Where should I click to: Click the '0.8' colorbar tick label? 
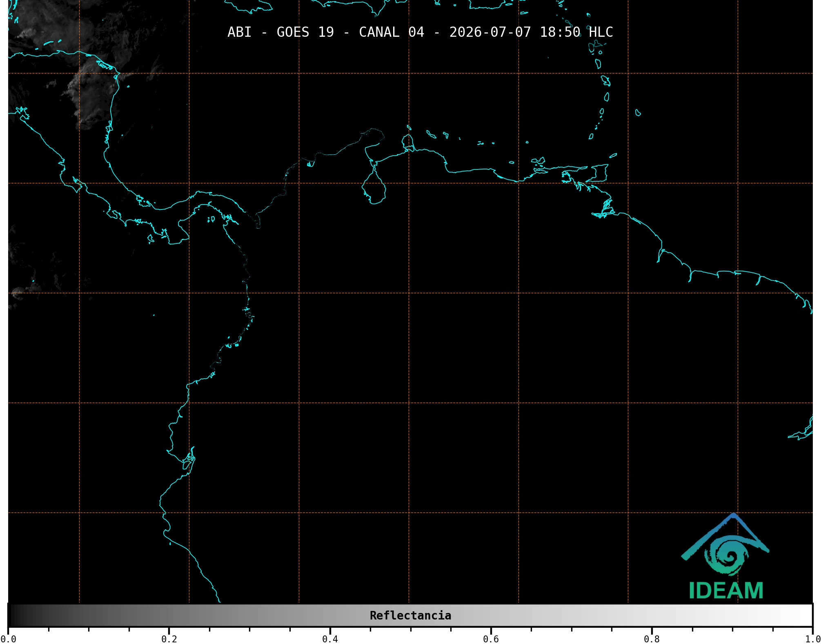pos(652,639)
